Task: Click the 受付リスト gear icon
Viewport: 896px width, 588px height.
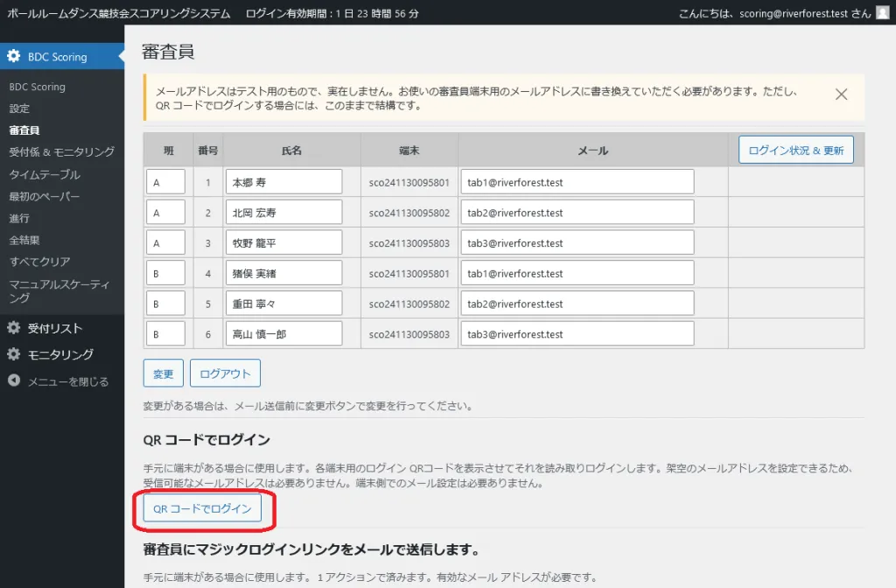Action: (x=14, y=328)
